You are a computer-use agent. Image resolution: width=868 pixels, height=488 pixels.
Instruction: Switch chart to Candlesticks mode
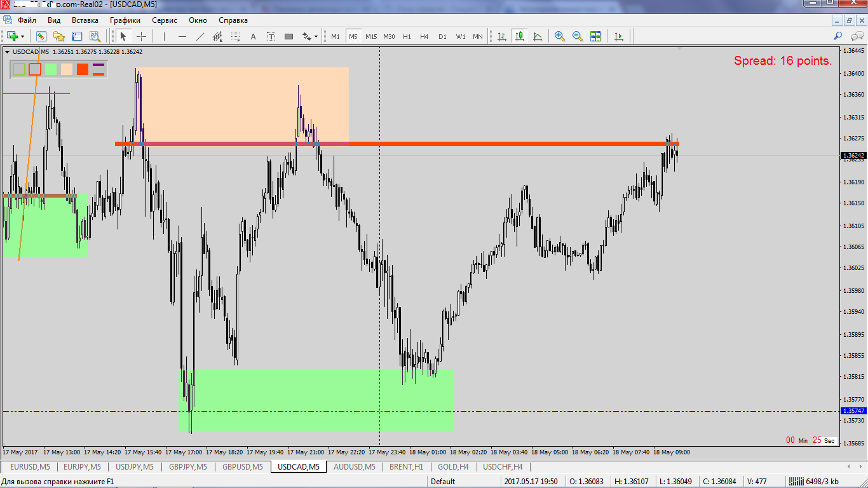[520, 36]
